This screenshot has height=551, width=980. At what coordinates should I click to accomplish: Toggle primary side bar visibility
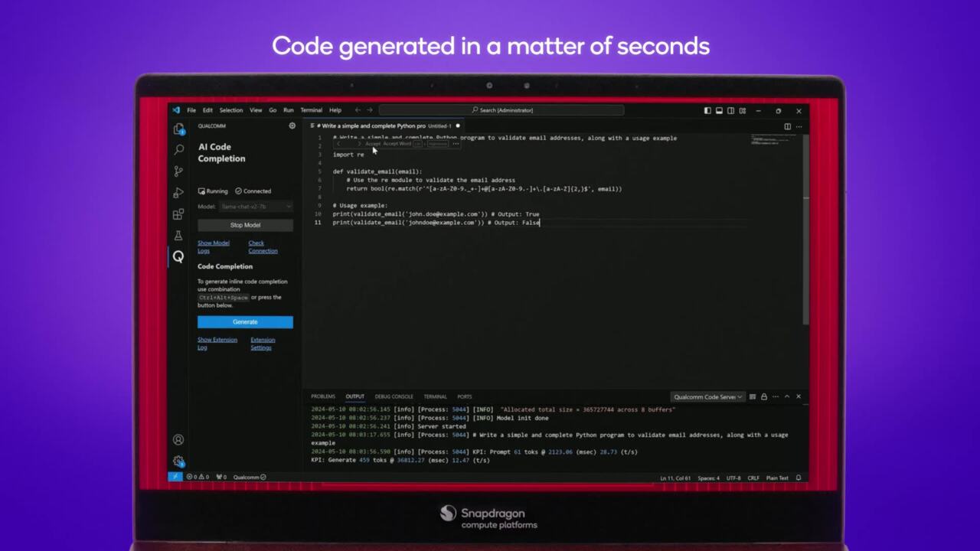(707, 110)
